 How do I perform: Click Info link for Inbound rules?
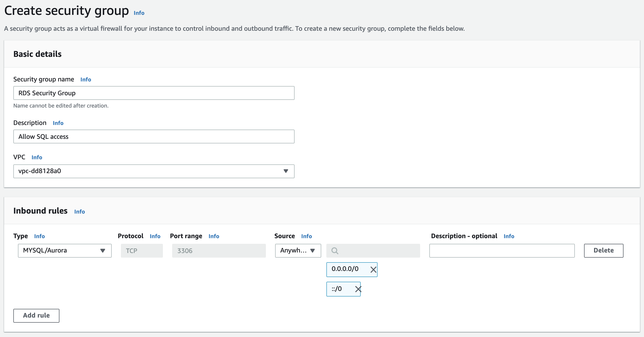pyautogui.click(x=79, y=212)
